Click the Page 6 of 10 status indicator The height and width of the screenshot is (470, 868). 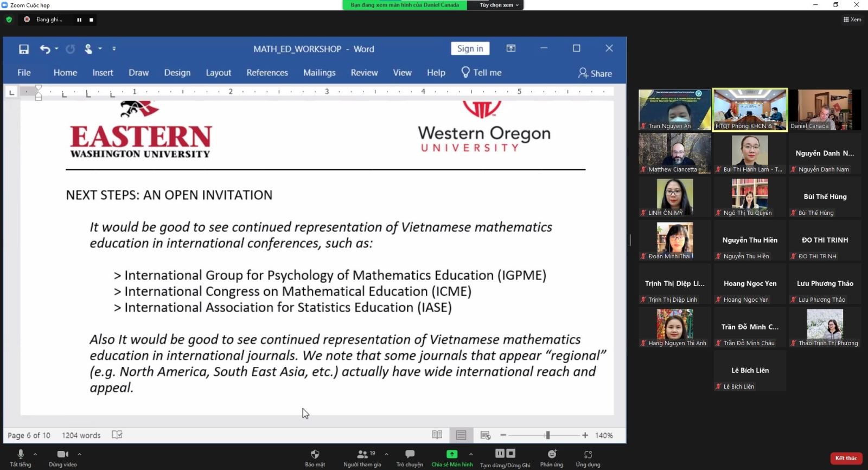29,435
